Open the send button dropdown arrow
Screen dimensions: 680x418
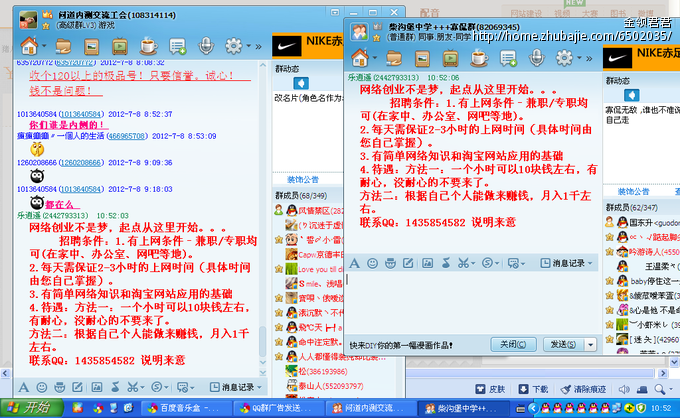588,344
